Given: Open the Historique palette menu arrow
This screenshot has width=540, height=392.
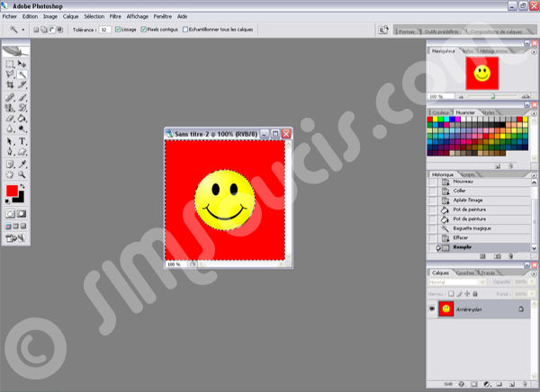Looking at the screenshot, I should pyautogui.click(x=534, y=175).
